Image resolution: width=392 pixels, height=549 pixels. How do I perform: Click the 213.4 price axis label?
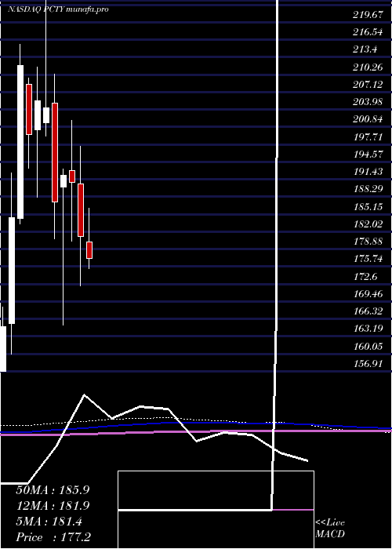(x=365, y=49)
